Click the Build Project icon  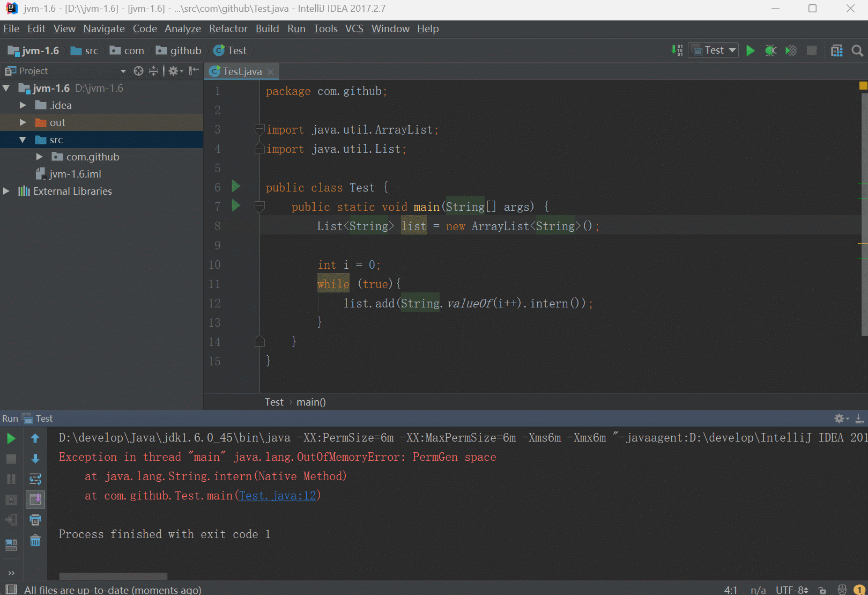tap(677, 50)
